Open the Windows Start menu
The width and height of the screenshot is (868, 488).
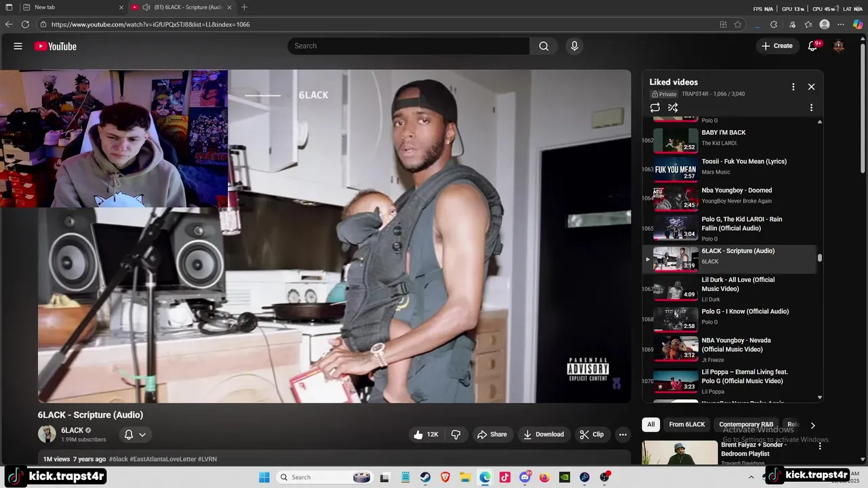tap(264, 477)
